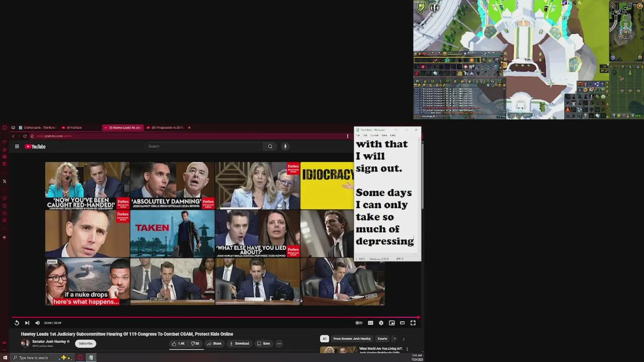Image resolution: width=644 pixels, height=362 pixels.
Task: Open the Windows Start menu
Action: 5,358
